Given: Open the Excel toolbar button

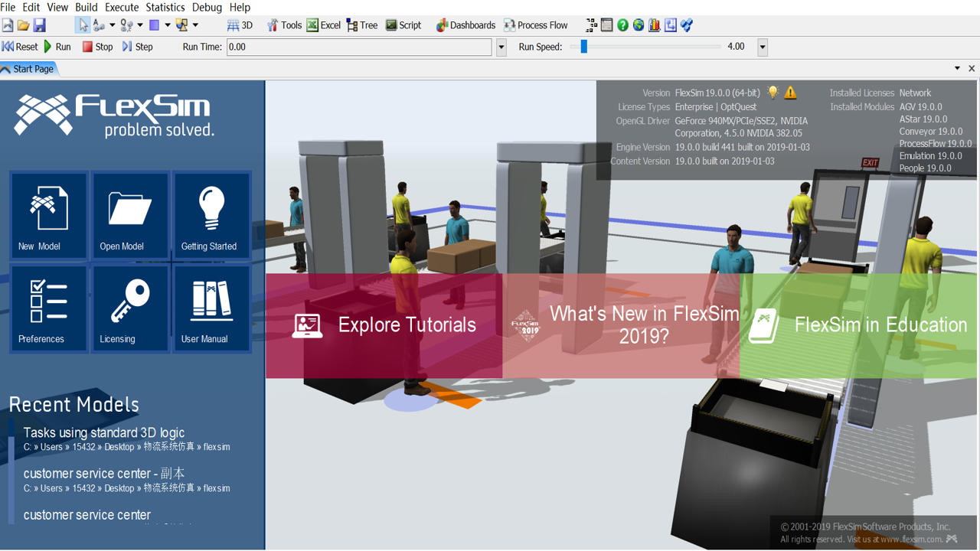Looking at the screenshot, I should coord(324,25).
